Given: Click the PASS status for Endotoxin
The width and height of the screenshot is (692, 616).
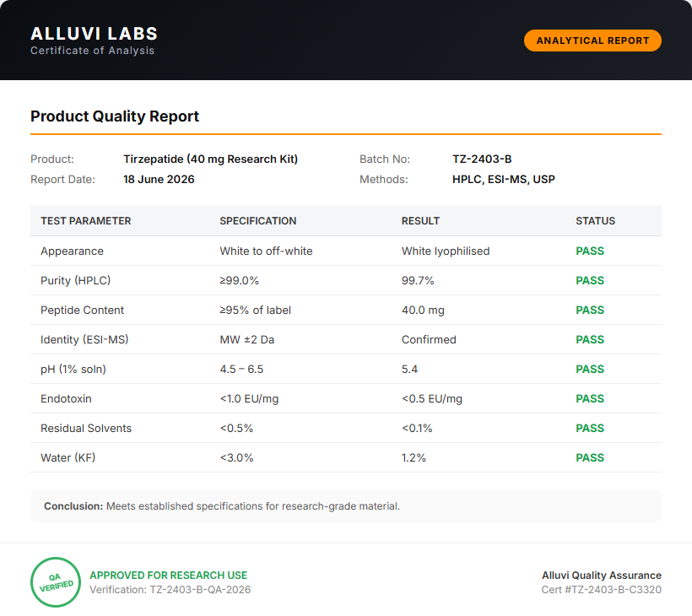Looking at the screenshot, I should coord(590,398).
